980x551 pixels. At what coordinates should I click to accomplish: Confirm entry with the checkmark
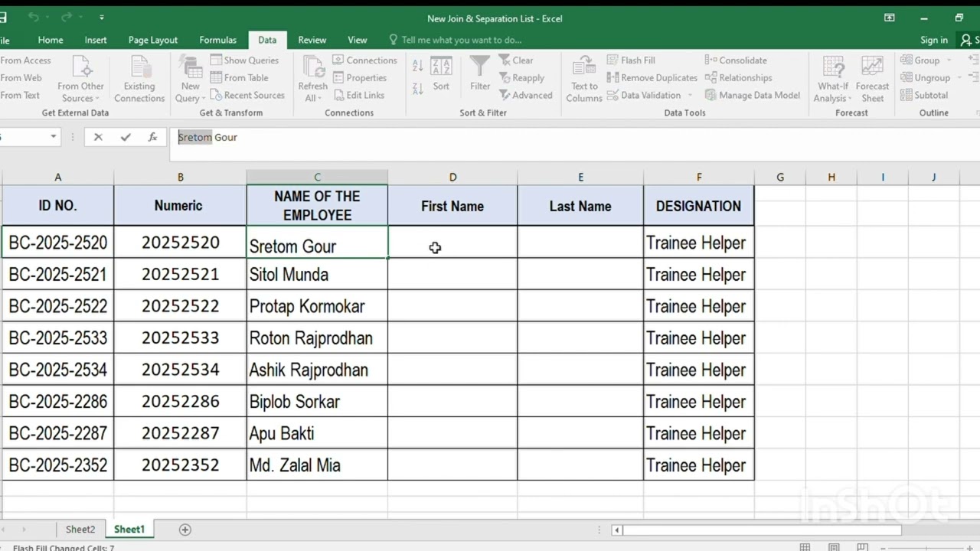[x=126, y=137]
